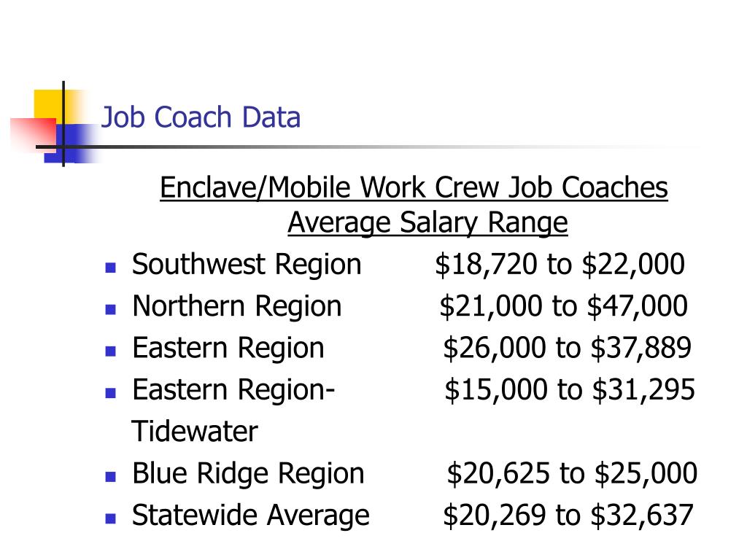Click the $18,720 to $22,000 range
The height and width of the screenshot is (560, 747).
point(560,264)
